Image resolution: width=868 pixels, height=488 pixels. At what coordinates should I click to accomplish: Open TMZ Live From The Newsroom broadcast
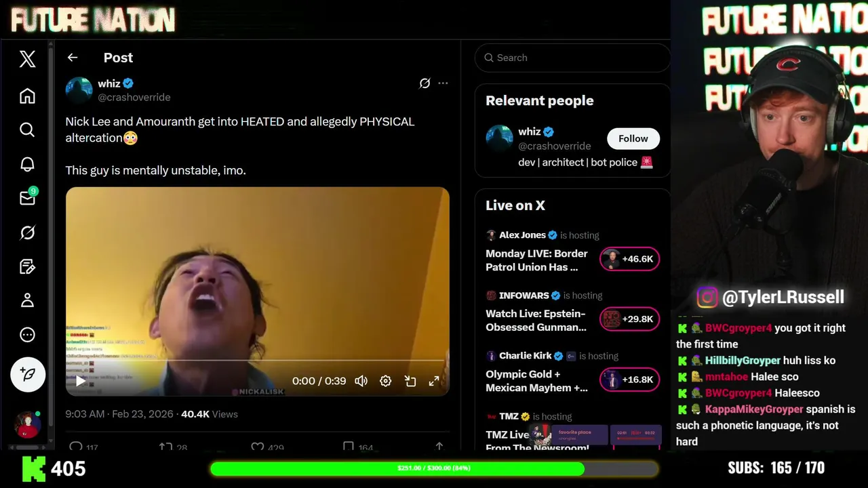point(538,441)
